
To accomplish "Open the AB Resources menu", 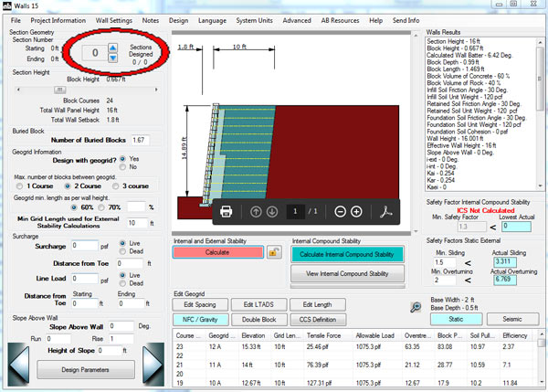I will coord(340,20).
